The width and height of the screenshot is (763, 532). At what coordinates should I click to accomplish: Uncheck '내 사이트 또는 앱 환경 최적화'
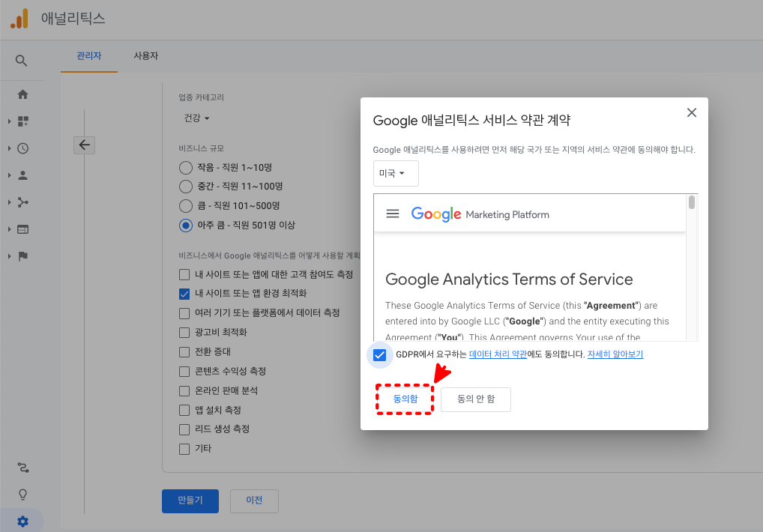[184, 294]
